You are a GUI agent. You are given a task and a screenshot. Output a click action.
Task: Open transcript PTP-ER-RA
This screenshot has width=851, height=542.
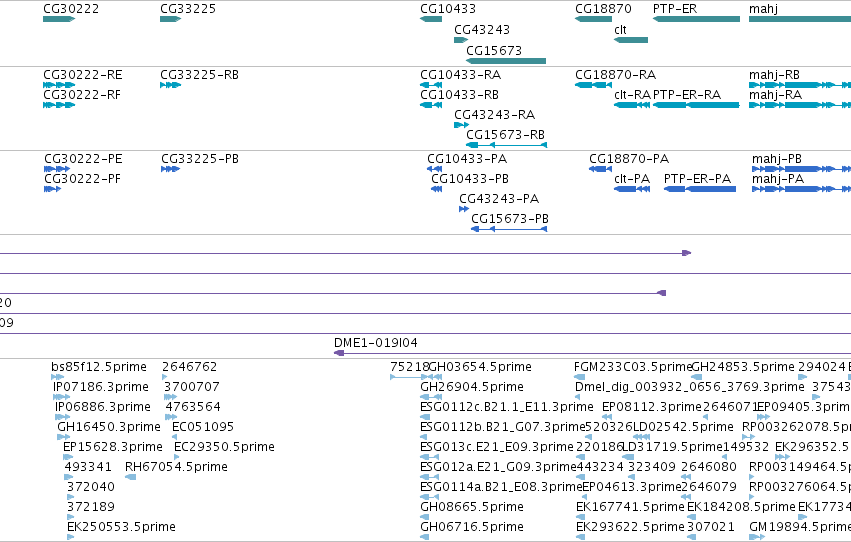pyautogui.click(x=696, y=105)
